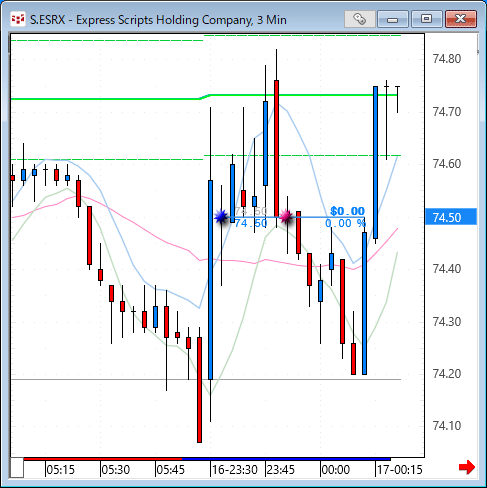Click the magenta trade exit star marker
This screenshot has height=488, width=487.
coord(286,217)
